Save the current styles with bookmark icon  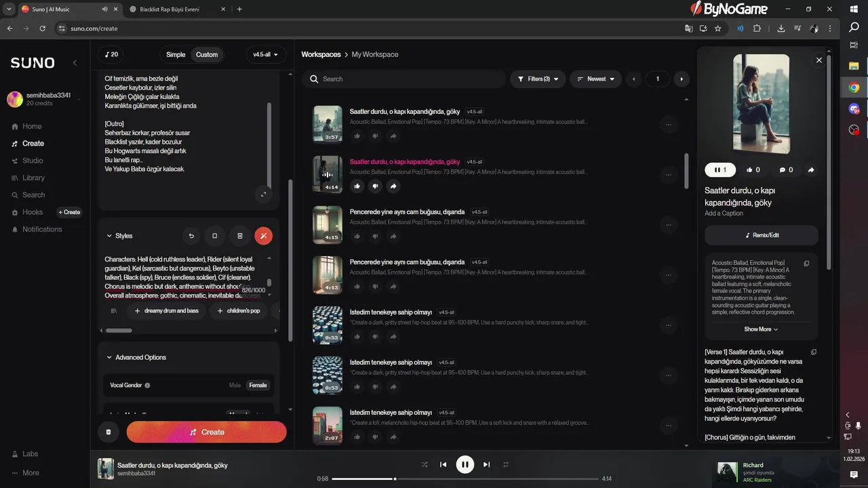[x=215, y=236]
